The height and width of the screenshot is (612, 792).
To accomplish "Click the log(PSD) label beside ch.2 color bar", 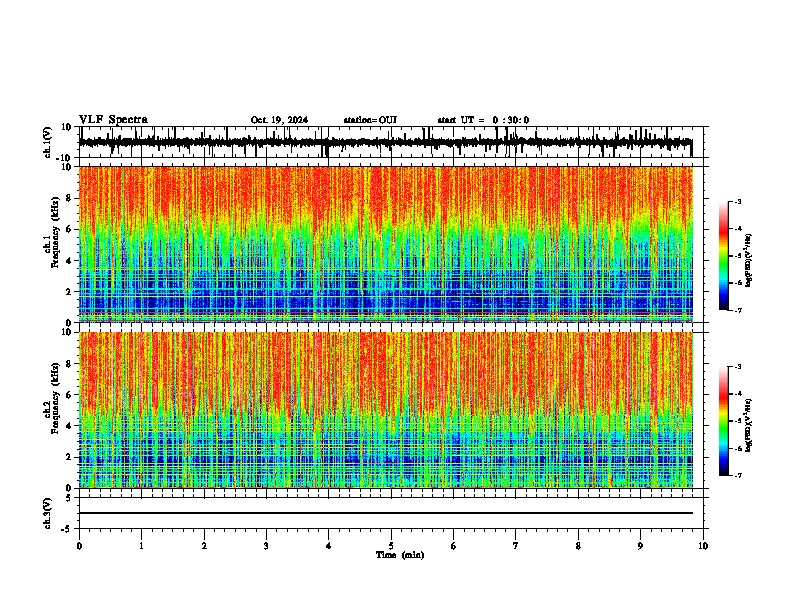I will 749,426.
